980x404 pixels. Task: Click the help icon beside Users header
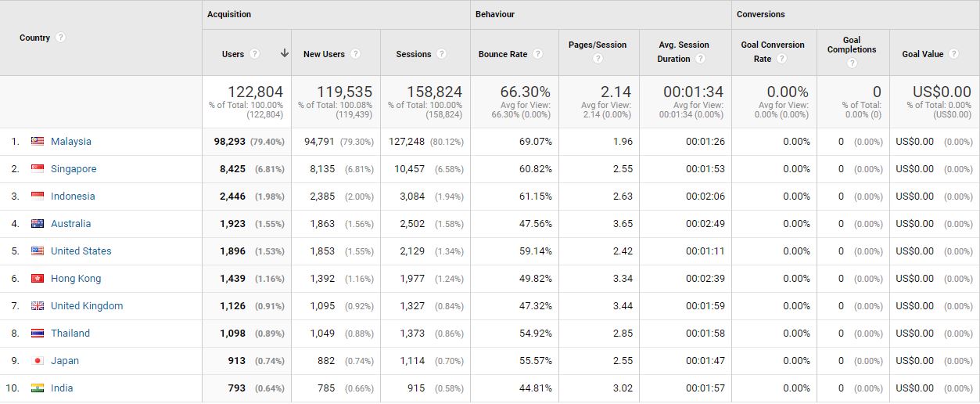pos(255,54)
